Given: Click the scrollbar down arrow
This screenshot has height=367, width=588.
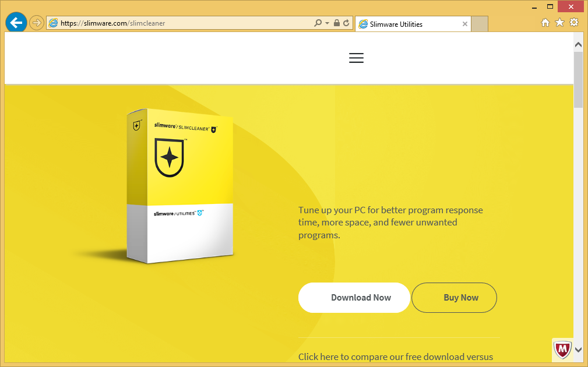Looking at the screenshot, I should (578, 350).
